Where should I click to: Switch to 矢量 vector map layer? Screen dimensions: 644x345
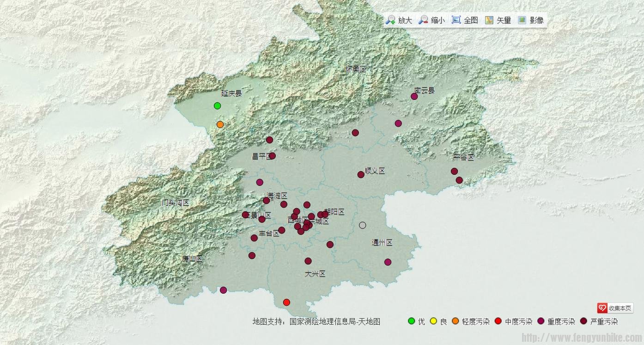click(x=489, y=20)
